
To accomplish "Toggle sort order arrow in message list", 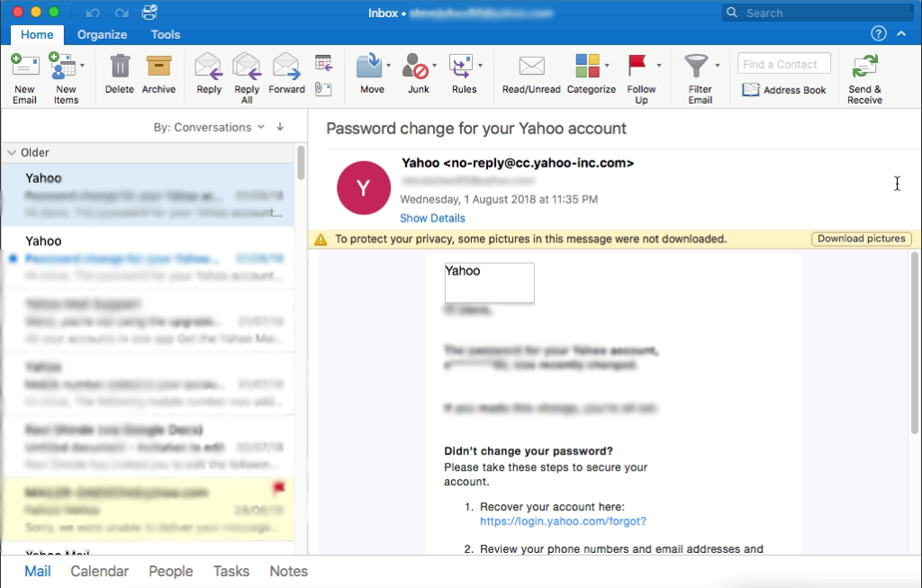I will tap(280, 126).
